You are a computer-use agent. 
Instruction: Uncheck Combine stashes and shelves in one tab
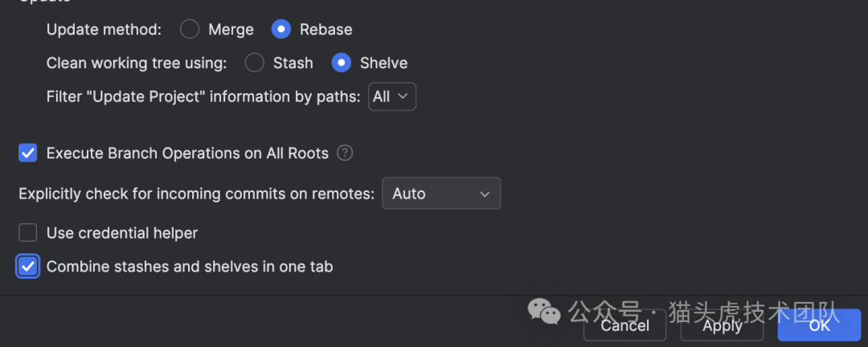tap(28, 267)
